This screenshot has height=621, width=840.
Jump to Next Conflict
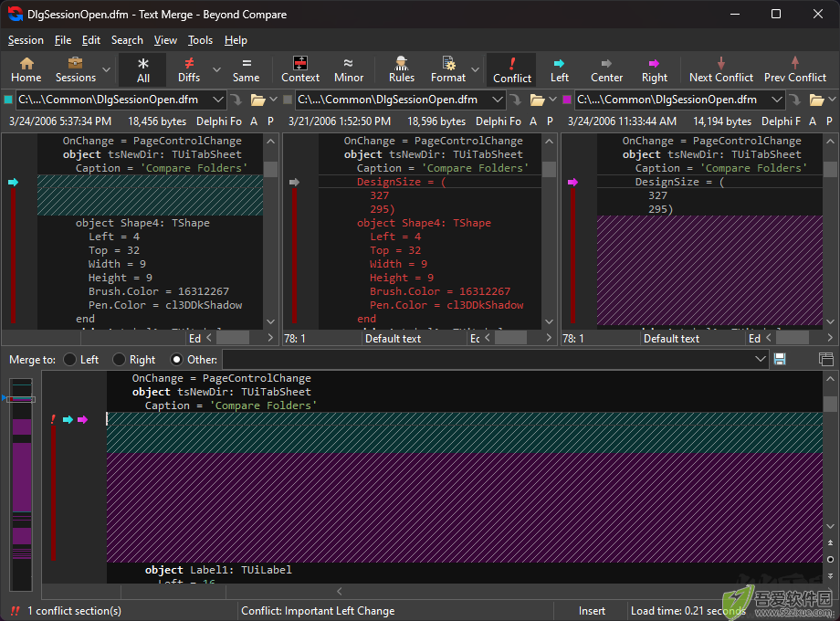coord(721,69)
